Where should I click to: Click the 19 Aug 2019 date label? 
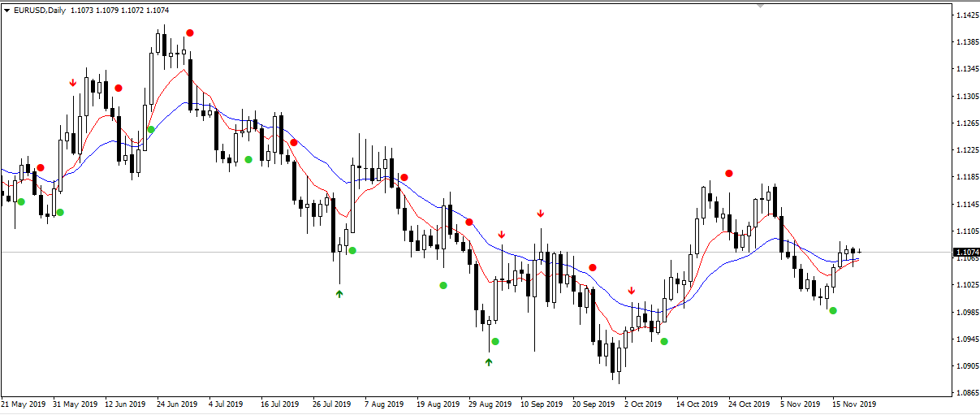(438, 404)
